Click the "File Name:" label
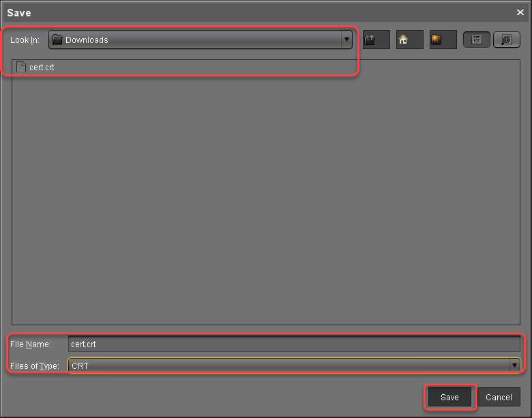The image size is (532, 418). [31, 344]
